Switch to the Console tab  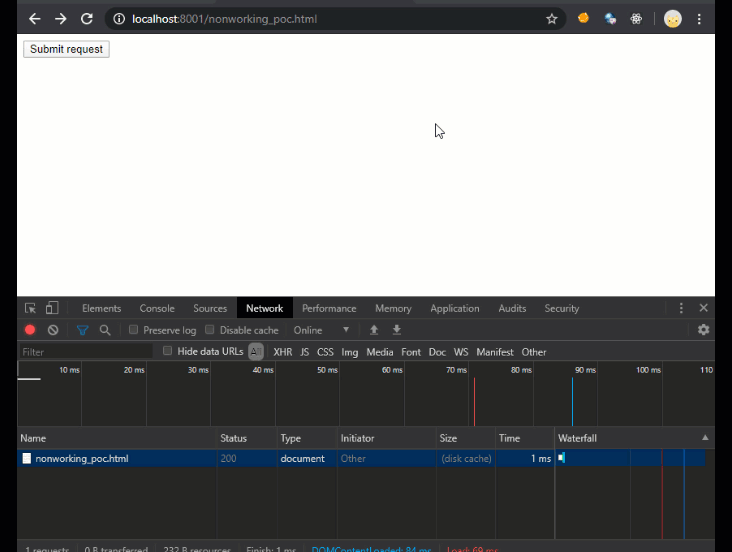[x=157, y=308]
